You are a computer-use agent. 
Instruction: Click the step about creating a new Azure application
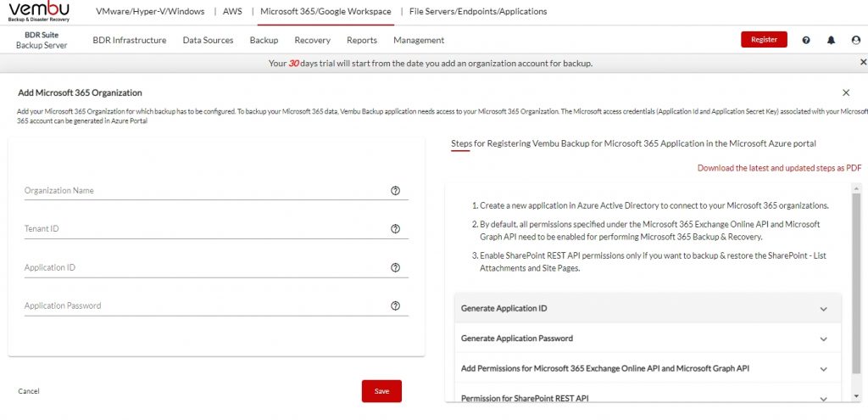[654, 205]
